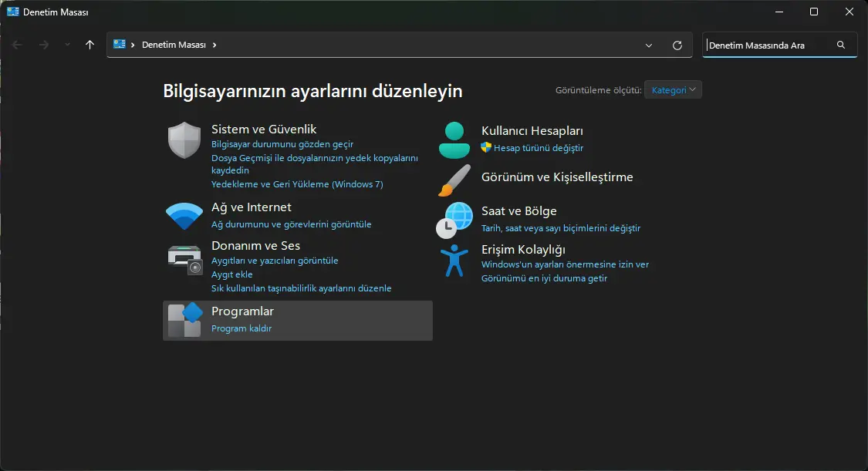Screen dimensions: 868x471
Task: Open the Saat ve Bölge globe icon
Action: point(454,220)
